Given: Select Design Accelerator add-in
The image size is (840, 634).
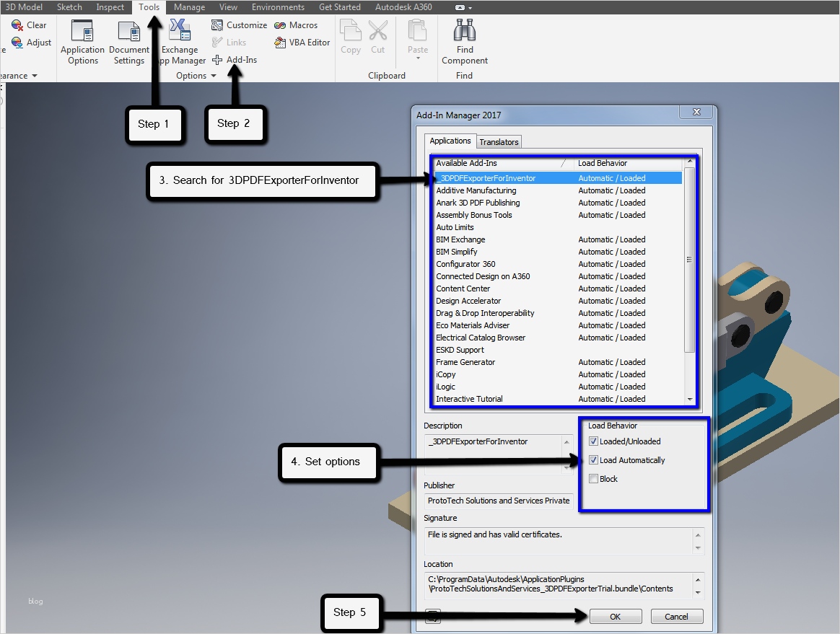Looking at the screenshot, I should point(558,301).
